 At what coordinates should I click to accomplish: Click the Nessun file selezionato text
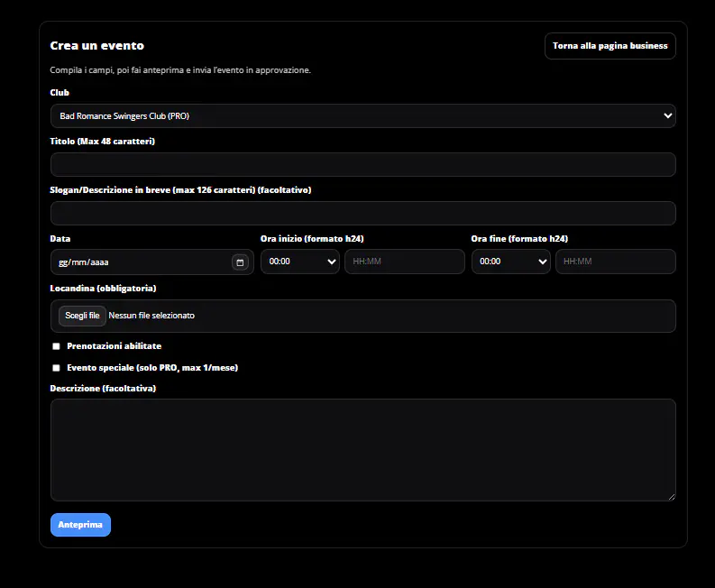(x=151, y=316)
